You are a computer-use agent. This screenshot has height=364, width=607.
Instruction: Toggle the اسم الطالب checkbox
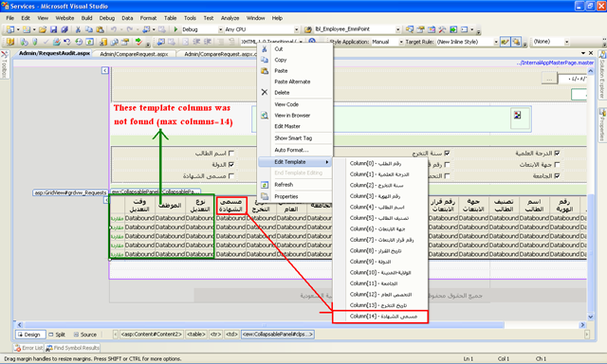point(231,154)
